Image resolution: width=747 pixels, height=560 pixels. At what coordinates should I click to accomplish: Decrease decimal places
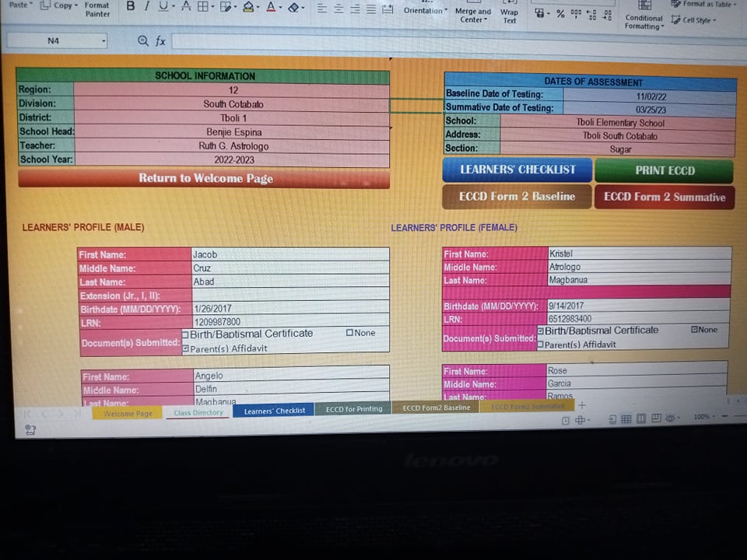coord(607,16)
